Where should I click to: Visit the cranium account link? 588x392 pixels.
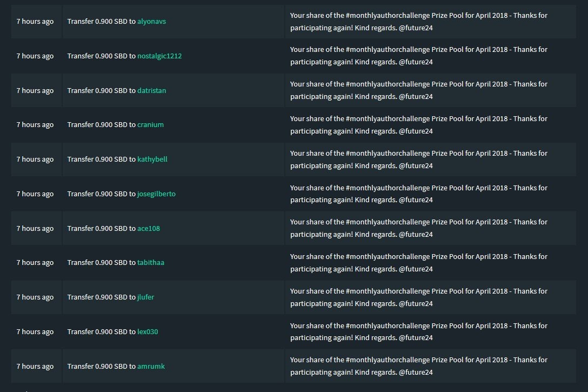(151, 125)
